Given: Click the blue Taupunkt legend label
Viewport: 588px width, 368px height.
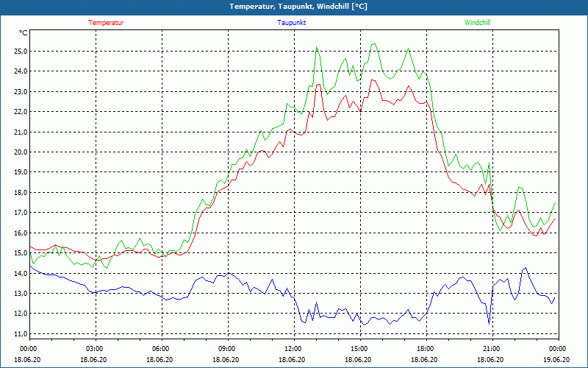Looking at the screenshot, I should tap(292, 23).
